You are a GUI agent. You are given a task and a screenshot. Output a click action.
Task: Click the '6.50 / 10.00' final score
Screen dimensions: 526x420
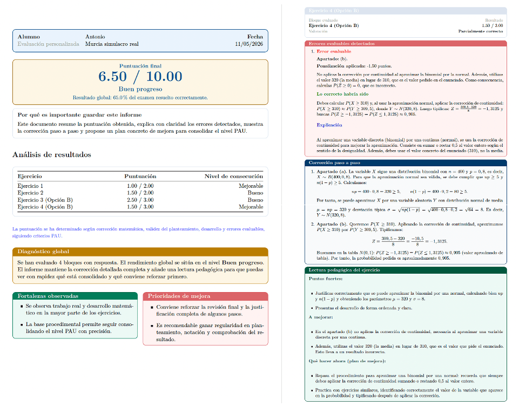(140, 77)
